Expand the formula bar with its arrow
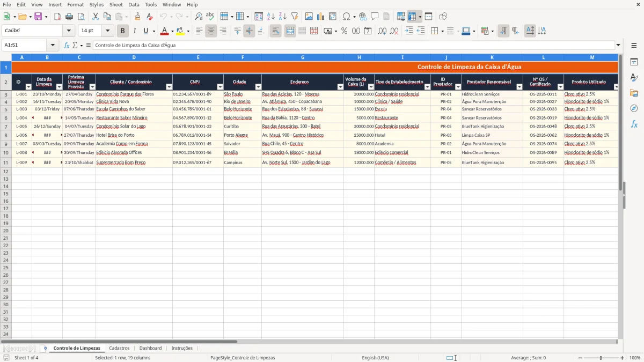Image resolution: width=644 pixels, height=362 pixels. coord(618,45)
